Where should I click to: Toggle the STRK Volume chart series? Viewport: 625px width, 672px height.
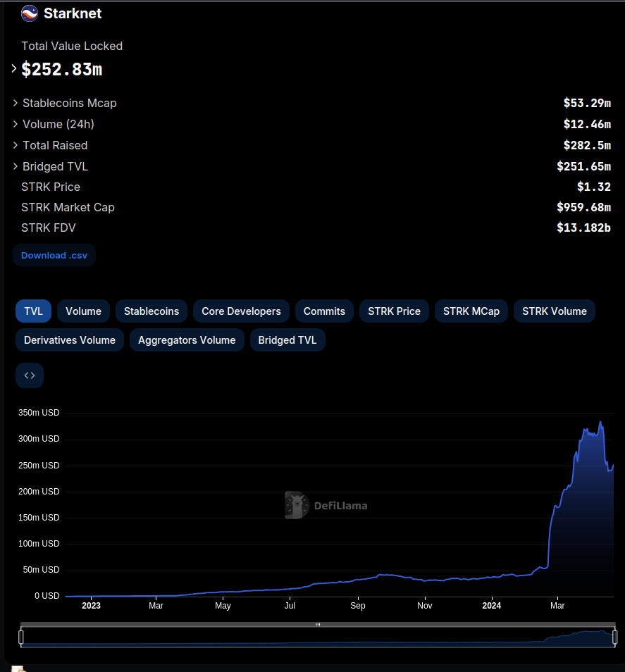click(555, 311)
